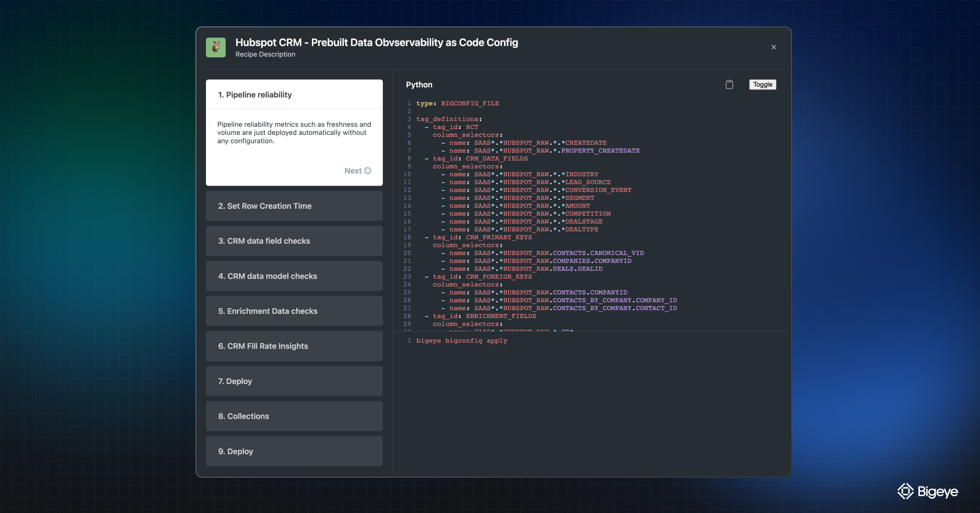Click the DEALS.DEALID line
980x513 pixels.
click(x=522, y=269)
